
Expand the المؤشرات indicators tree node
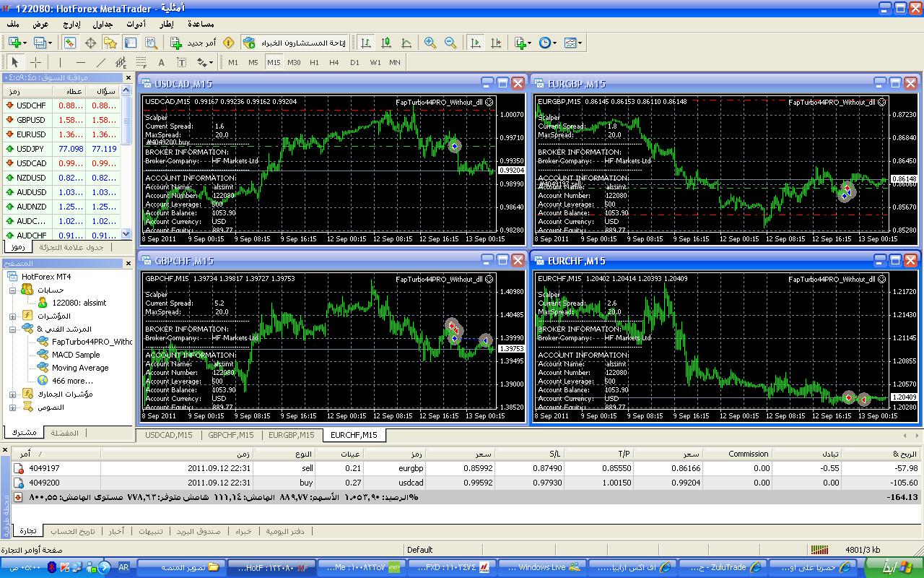click(x=13, y=316)
